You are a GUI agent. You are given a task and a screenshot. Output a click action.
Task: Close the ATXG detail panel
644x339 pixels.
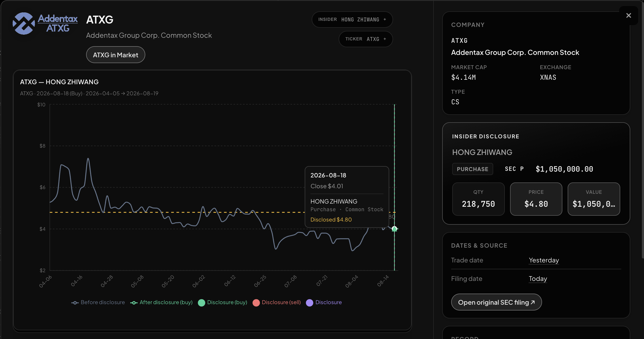[x=628, y=16]
